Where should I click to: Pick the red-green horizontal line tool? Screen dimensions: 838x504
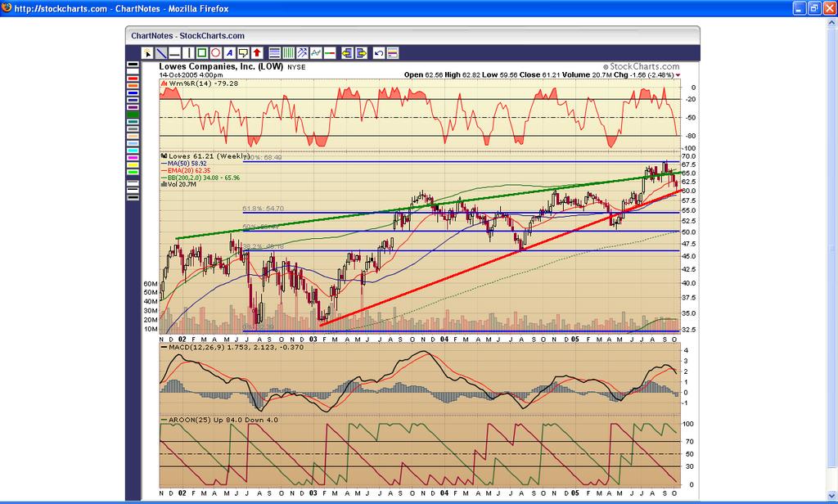tap(330, 53)
